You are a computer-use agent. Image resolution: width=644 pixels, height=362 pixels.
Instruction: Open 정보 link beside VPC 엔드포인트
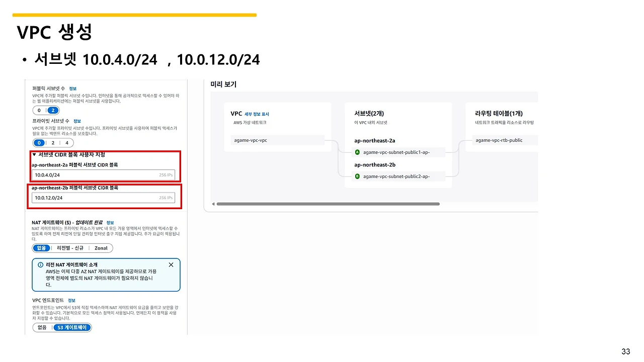click(72, 300)
